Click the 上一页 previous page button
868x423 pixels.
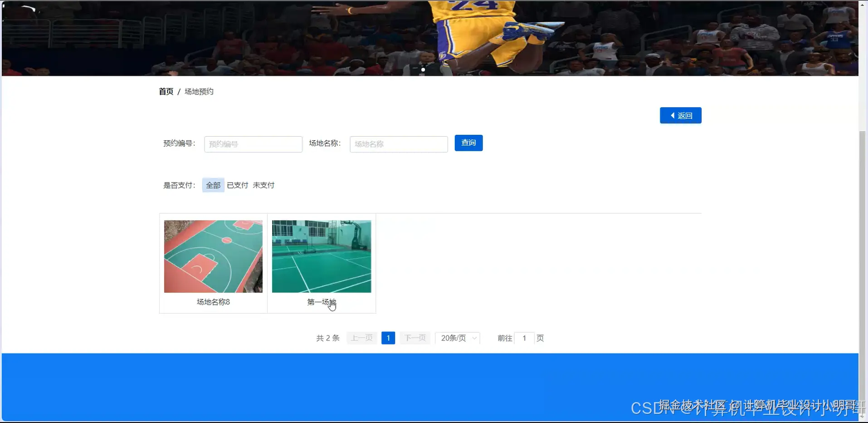point(362,338)
